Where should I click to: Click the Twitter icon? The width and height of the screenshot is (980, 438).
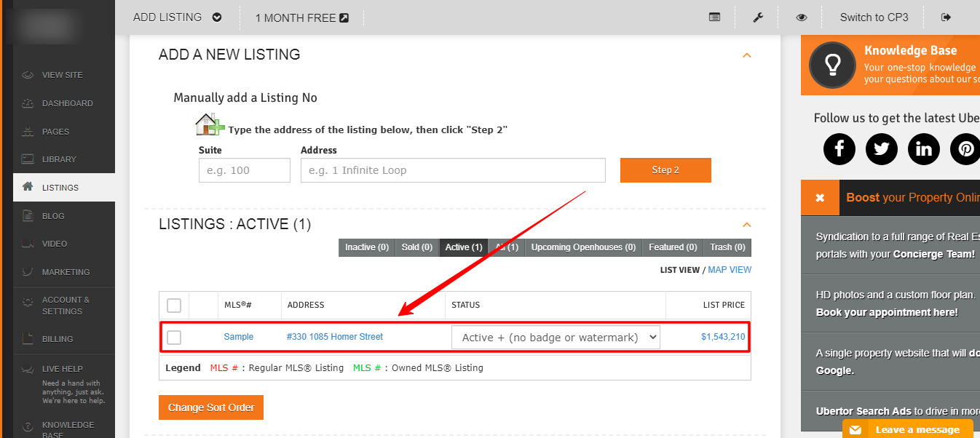tap(881, 149)
